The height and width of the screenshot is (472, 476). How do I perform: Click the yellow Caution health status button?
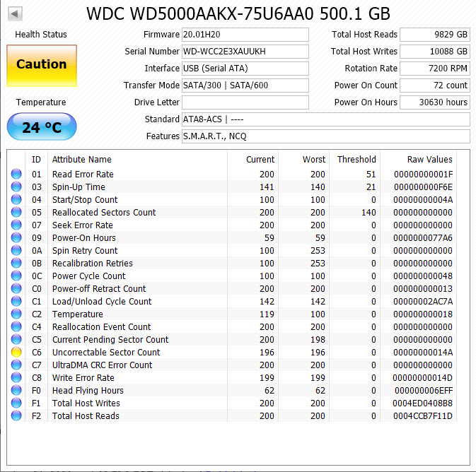click(42, 66)
